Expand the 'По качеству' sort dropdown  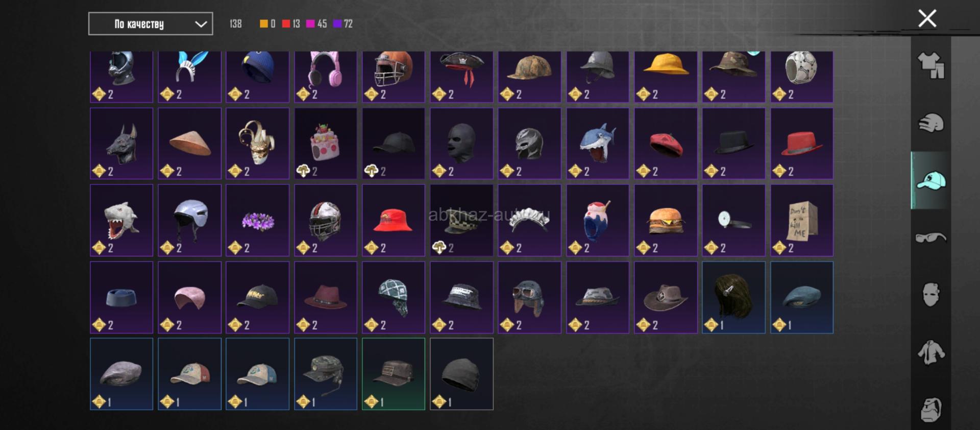click(151, 24)
